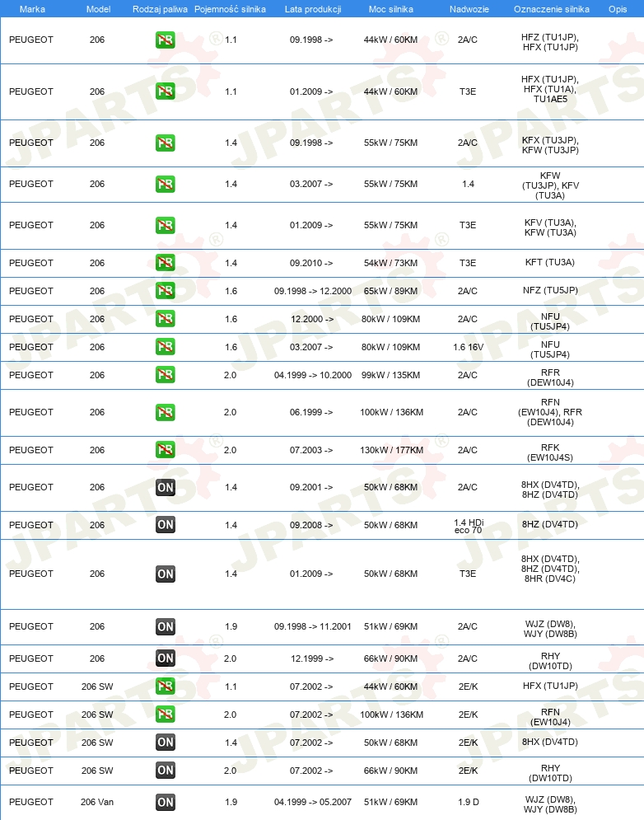The image size is (644, 820).
Task: Click the Oznaczenie silnika column header
Action: (552, 9)
